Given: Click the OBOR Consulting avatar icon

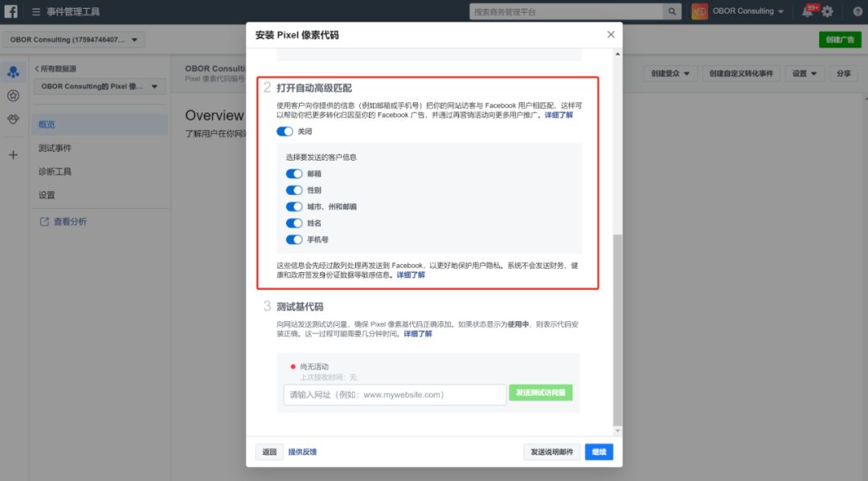Looking at the screenshot, I should pos(700,11).
